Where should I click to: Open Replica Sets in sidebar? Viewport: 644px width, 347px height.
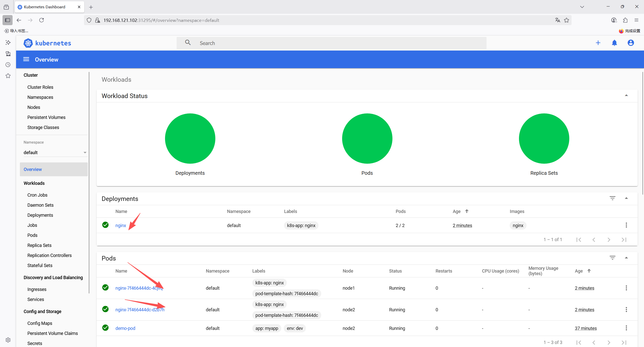click(39, 245)
